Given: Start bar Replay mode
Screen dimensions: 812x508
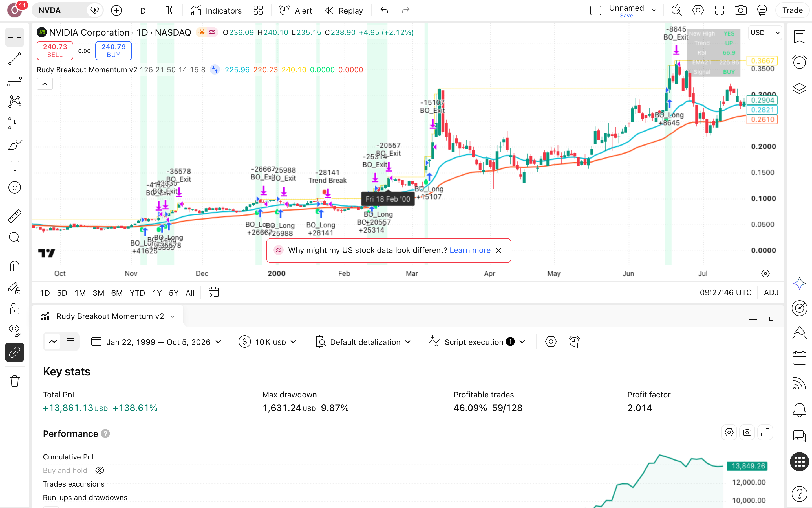Looking at the screenshot, I should coord(344,10).
